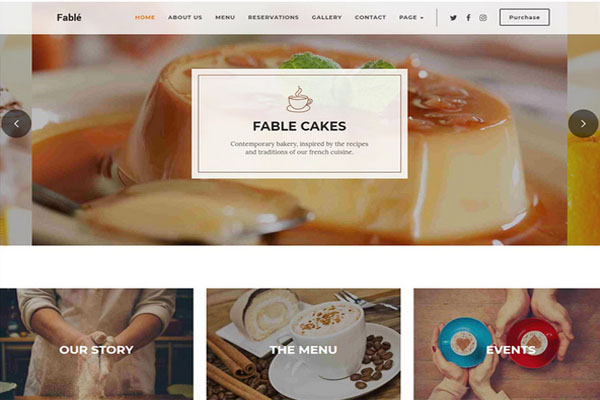Image resolution: width=600 pixels, height=400 pixels.
Task: Visit the Facebook page icon
Action: click(x=468, y=18)
